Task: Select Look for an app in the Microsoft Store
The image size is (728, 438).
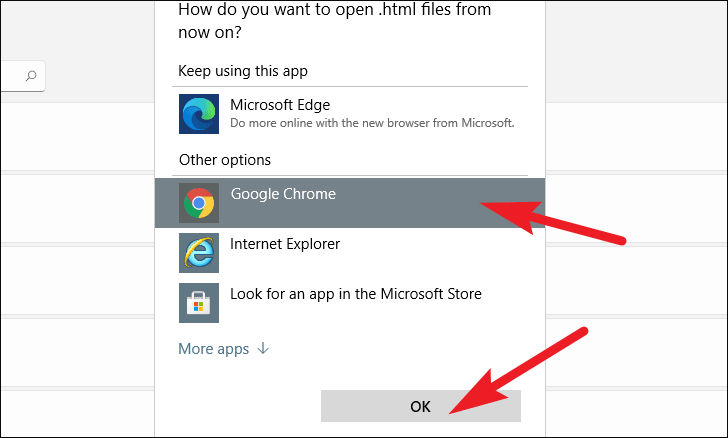Action: [356, 294]
